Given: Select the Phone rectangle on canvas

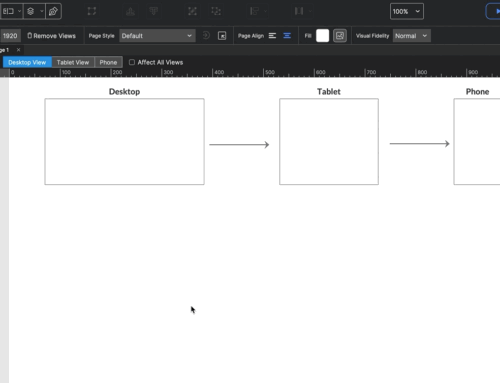Looking at the screenshot, I should click(x=477, y=141).
